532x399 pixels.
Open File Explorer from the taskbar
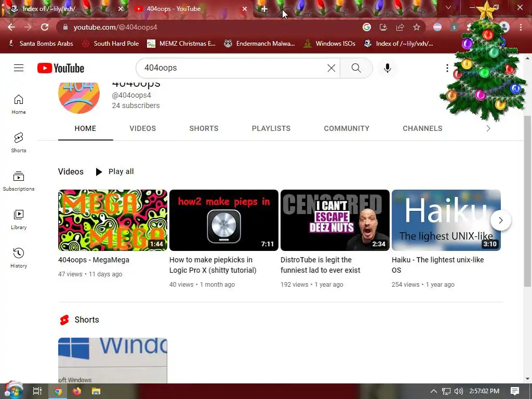click(96, 391)
